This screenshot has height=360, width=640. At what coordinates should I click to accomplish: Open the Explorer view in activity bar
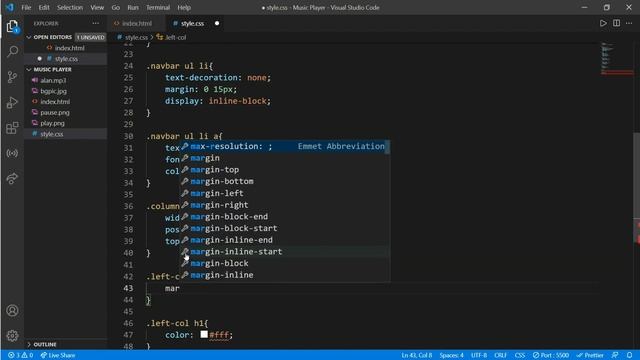coord(12,27)
